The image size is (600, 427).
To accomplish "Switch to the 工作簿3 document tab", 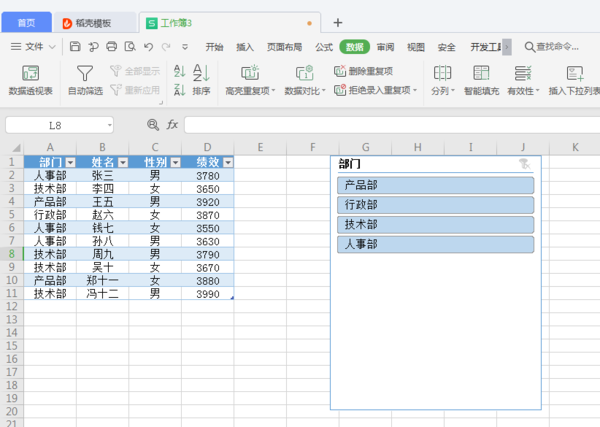I will [230, 23].
